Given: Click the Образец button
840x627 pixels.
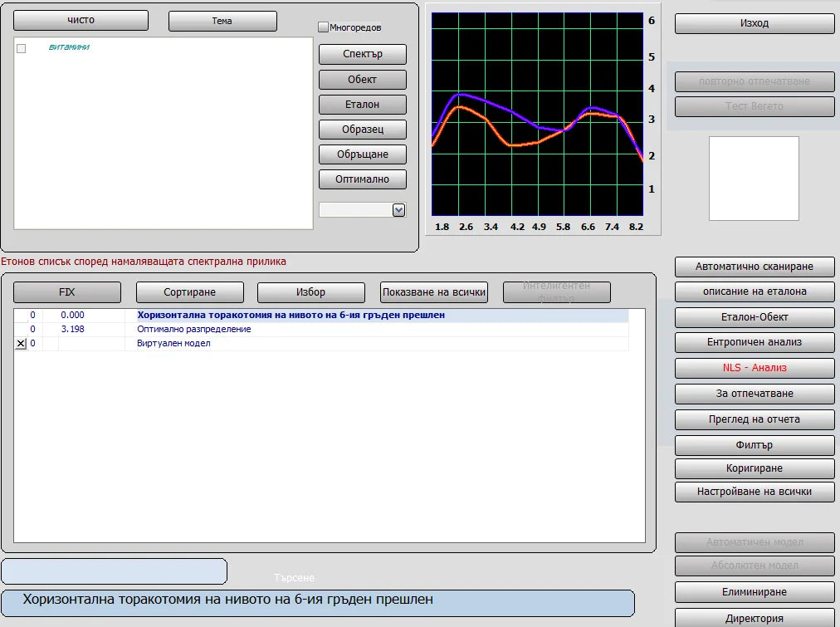Looking at the screenshot, I should (363, 130).
